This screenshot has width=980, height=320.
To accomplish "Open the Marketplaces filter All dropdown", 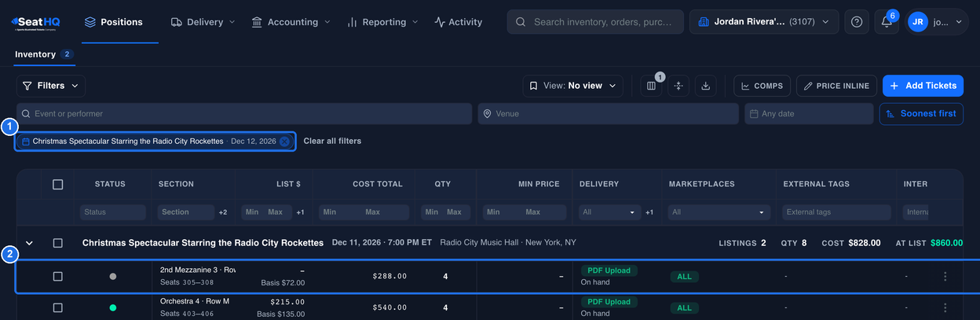I will (x=719, y=212).
